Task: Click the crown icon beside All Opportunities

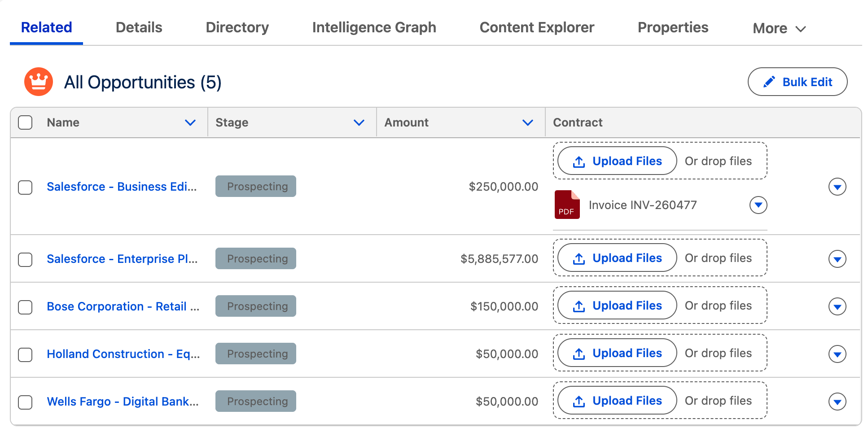Action: [x=39, y=82]
